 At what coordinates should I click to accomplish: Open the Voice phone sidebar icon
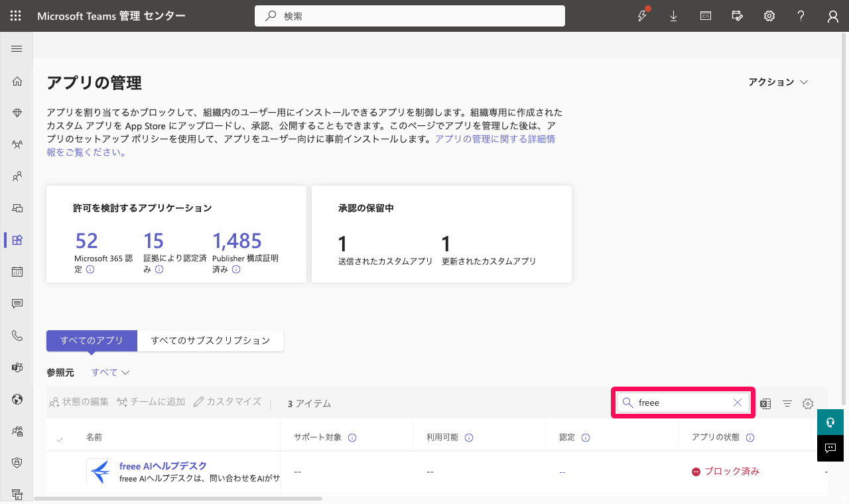17,336
